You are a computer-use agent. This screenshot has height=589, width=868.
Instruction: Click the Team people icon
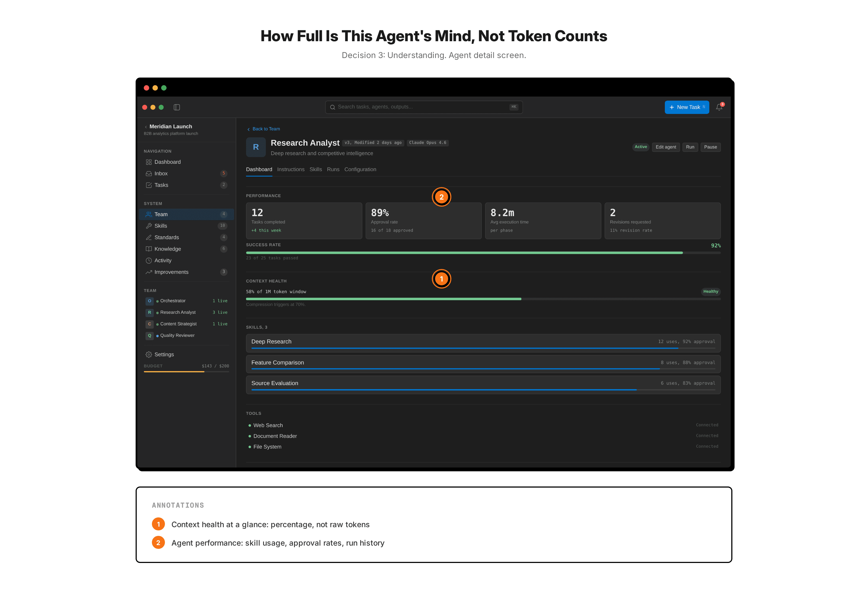pos(149,214)
